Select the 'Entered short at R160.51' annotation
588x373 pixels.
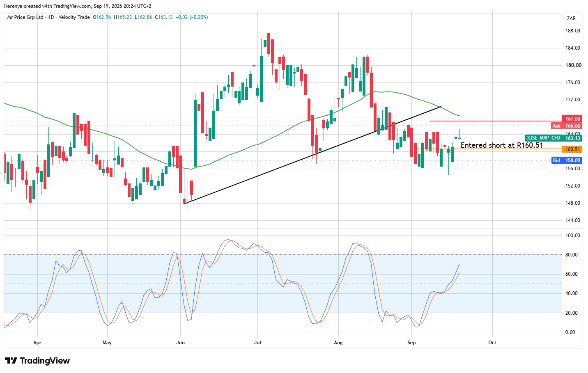pyautogui.click(x=502, y=145)
